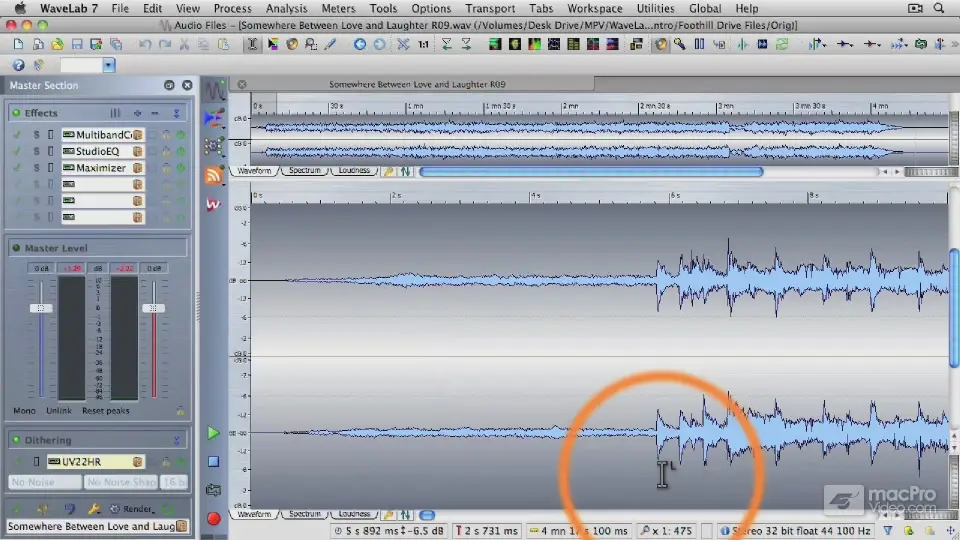Open the Apple menu
The width and height of the screenshot is (960, 540).
coord(20,9)
